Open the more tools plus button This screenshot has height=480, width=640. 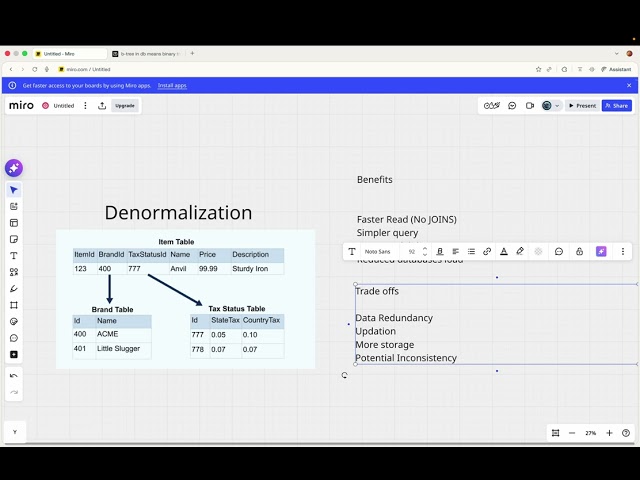click(14, 354)
